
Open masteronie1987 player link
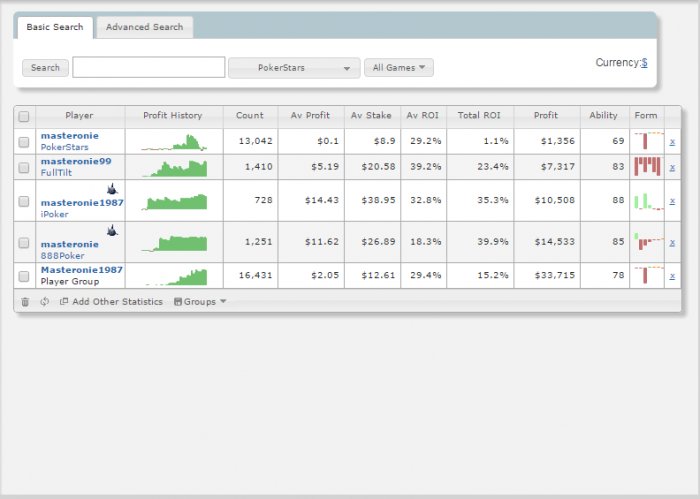tap(82, 203)
